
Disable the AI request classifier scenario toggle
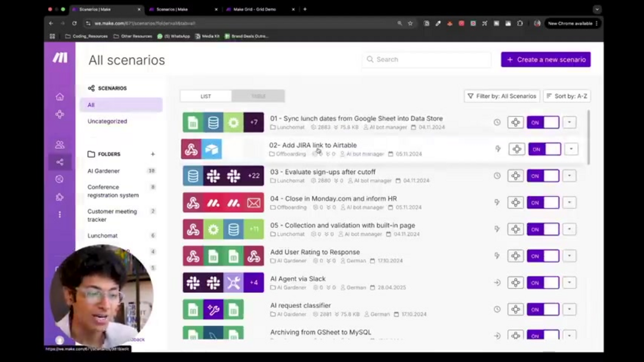click(x=543, y=309)
